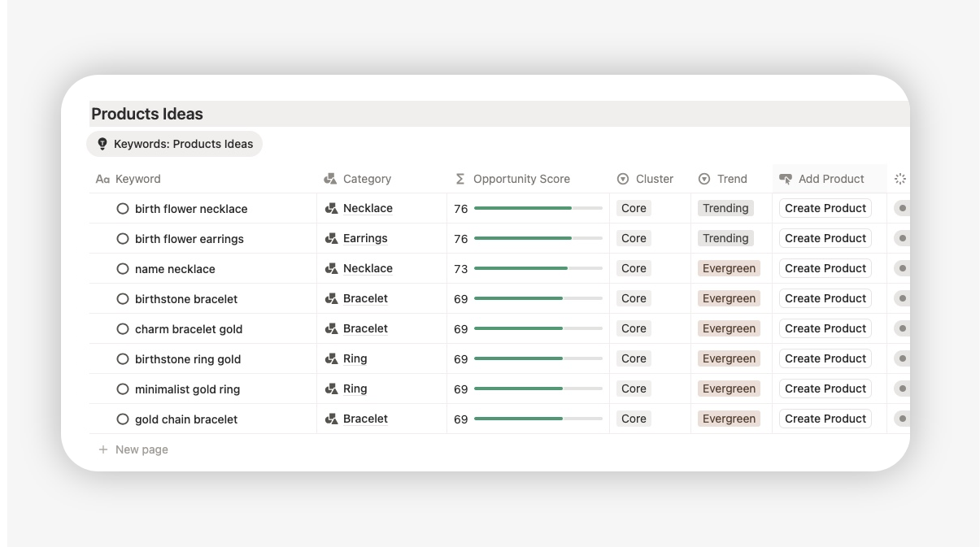The image size is (980, 547).
Task: Open the Evergreen tag for birthstone bracelet
Action: (729, 298)
